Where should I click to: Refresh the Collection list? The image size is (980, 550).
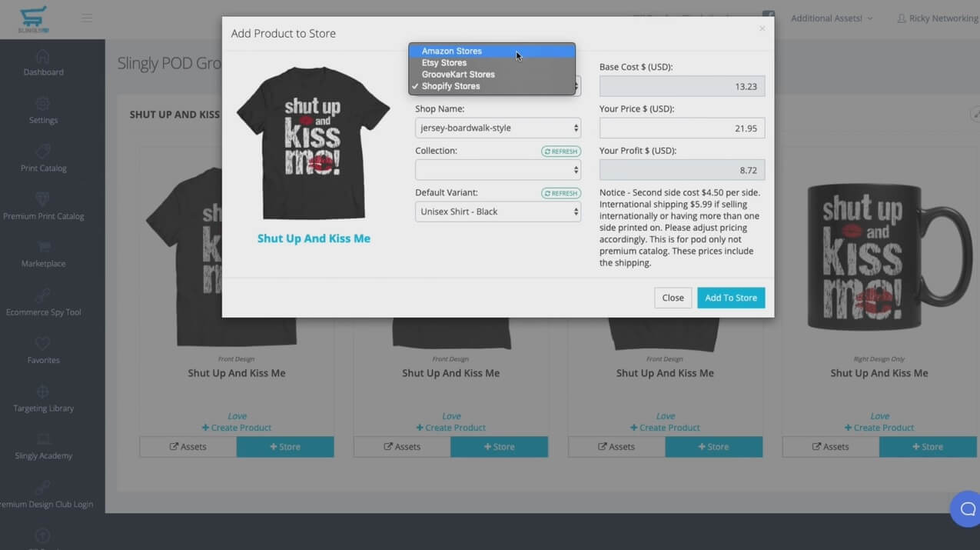(x=561, y=152)
